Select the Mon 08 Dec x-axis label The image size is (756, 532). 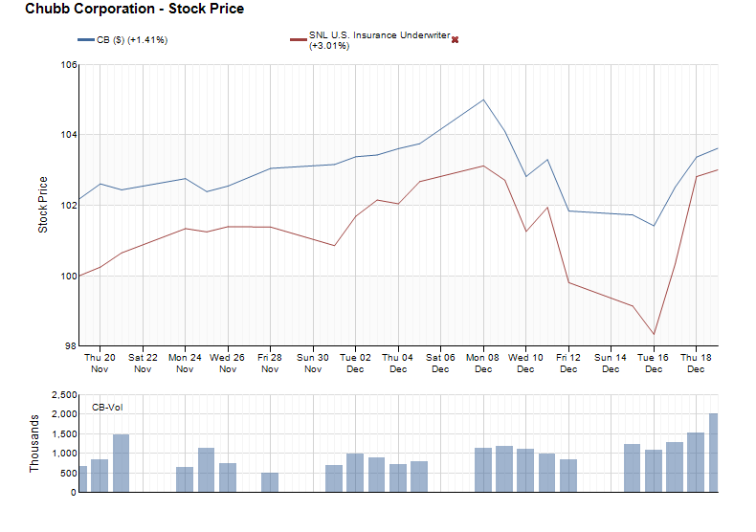[x=483, y=363]
